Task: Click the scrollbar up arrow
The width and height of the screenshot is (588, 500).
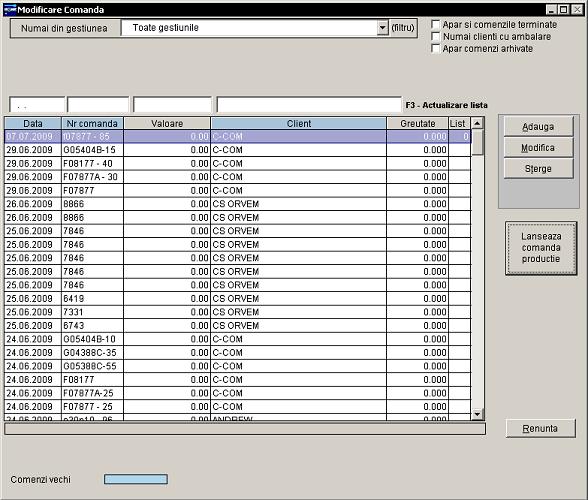Action: (x=477, y=123)
